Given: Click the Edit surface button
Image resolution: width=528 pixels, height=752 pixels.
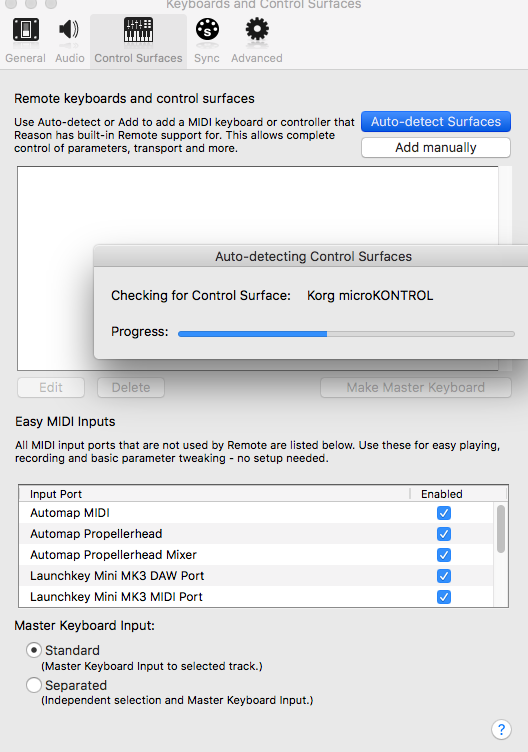Looking at the screenshot, I should 51,388.
